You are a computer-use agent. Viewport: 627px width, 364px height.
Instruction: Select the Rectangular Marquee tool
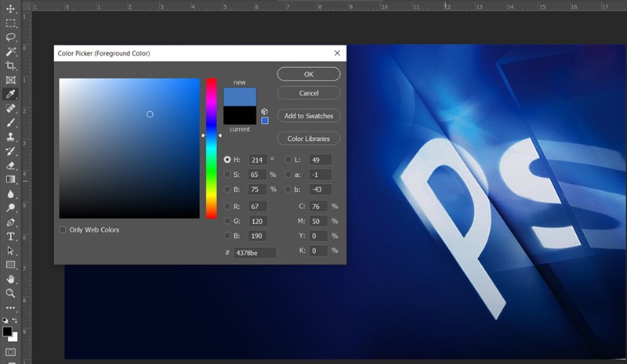tap(10, 23)
